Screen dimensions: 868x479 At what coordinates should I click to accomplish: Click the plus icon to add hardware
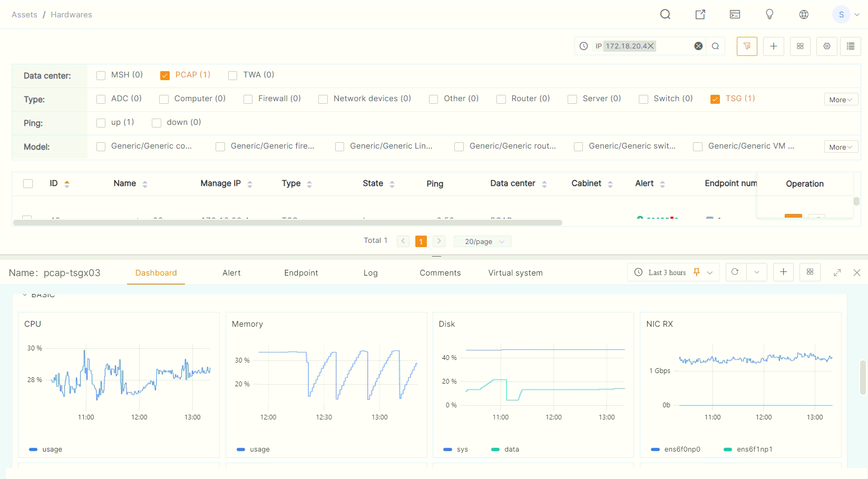[774, 46]
